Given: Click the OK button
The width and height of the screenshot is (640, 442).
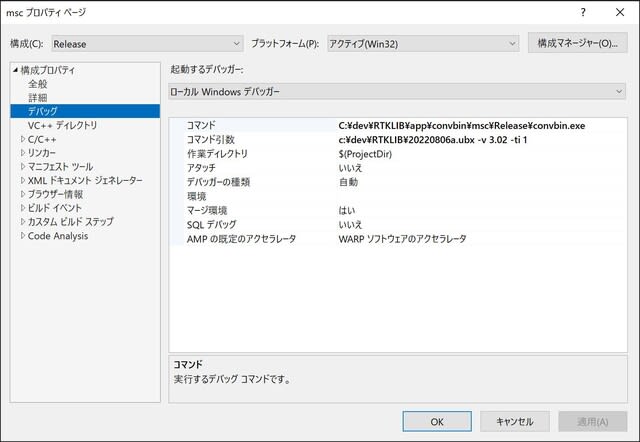Looking at the screenshot, I should [437, 422].
